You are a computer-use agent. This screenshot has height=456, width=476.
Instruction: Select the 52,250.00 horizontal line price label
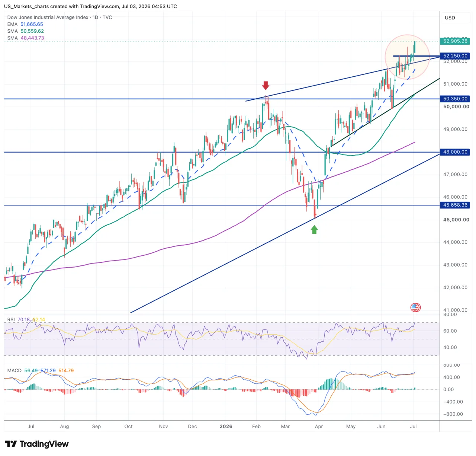[455, 56]
